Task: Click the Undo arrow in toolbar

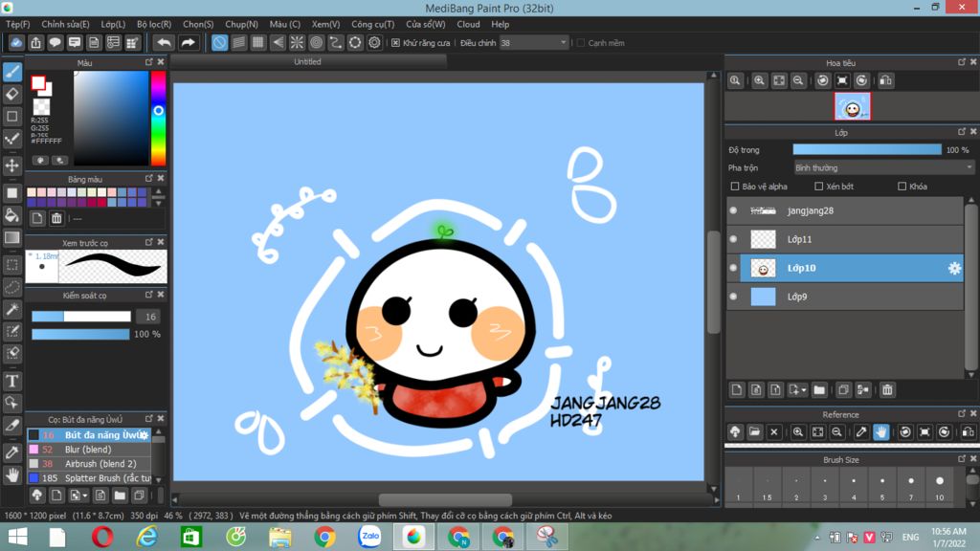Action: (x=164, y=43)
